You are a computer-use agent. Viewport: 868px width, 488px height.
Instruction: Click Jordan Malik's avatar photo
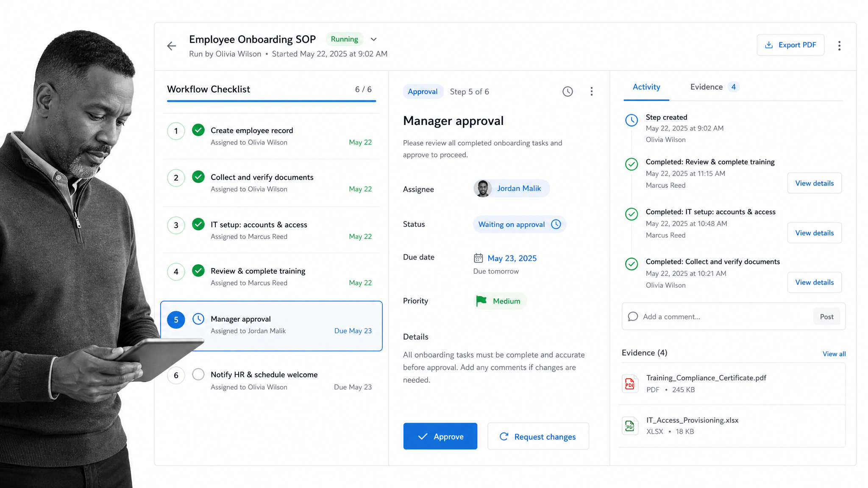coord(483,188)
